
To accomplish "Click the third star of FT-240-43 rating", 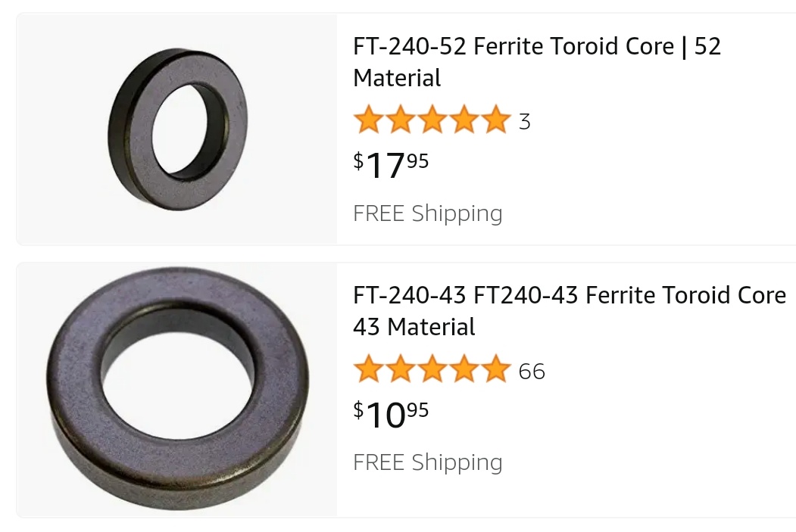I will (432, 370).
